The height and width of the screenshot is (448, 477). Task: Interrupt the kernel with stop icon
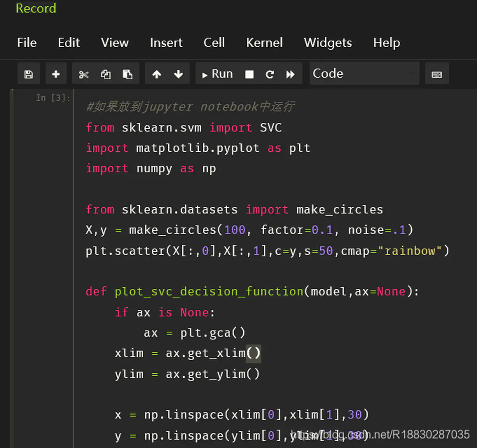249,74
